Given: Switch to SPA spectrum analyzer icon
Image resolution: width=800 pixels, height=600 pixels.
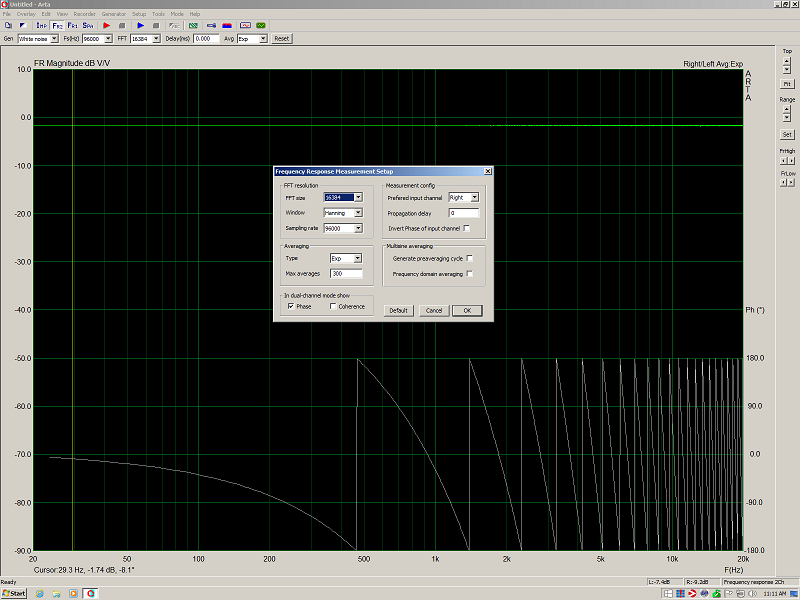Looking at the screenshot, I should pyautogui.click(x=88, y=25).
